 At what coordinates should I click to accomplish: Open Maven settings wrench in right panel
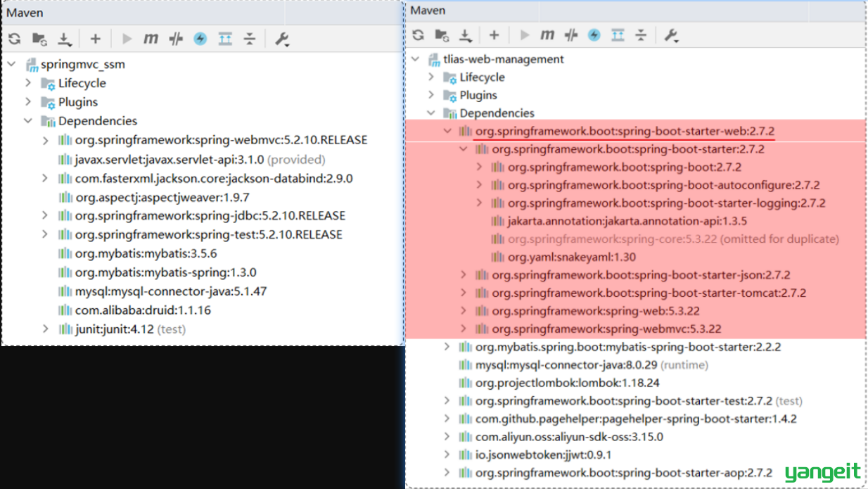pos(671,35)
